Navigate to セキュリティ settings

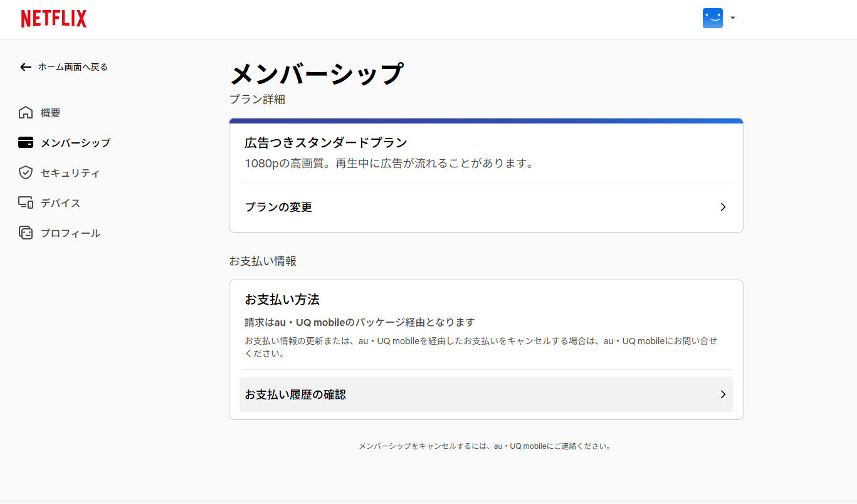(69, 172)
